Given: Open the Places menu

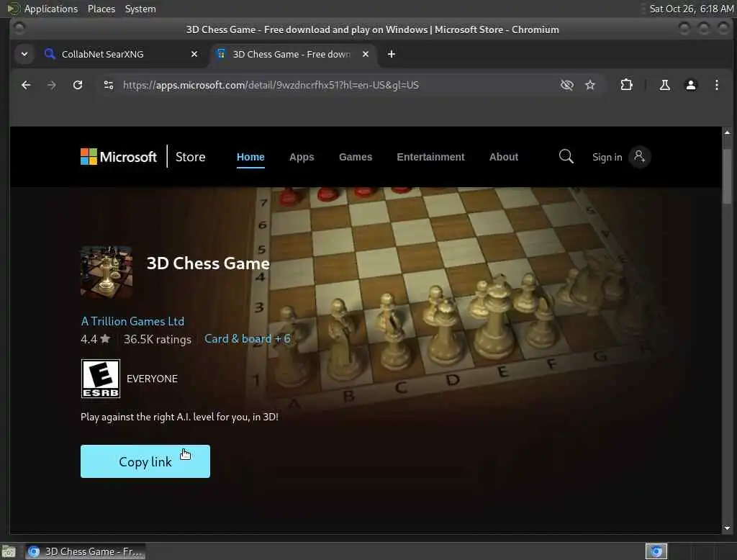Looking at the screenshot, I should tap(101, 9).
